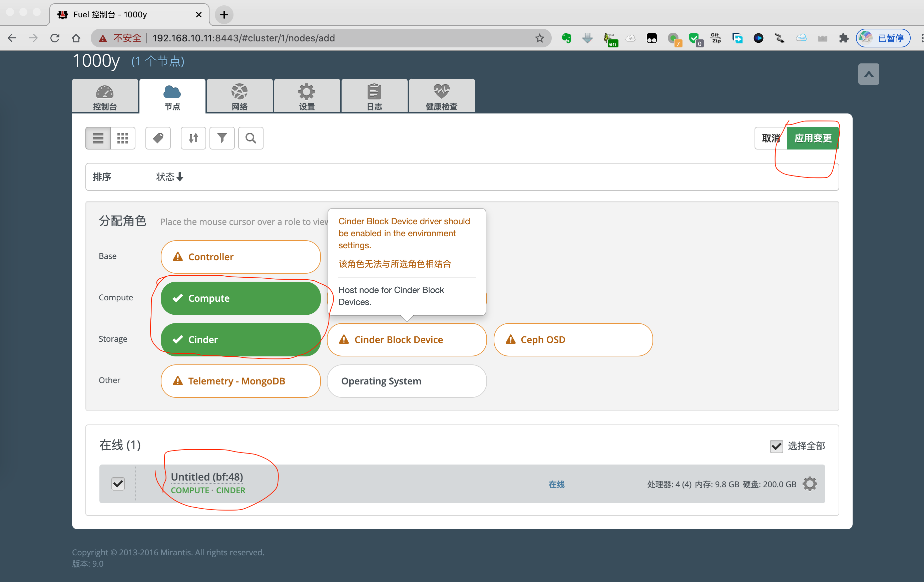The image size is (924, 582).
Task: Open a new browser tab
Action: pyautogui.click(x=224, y=15)
